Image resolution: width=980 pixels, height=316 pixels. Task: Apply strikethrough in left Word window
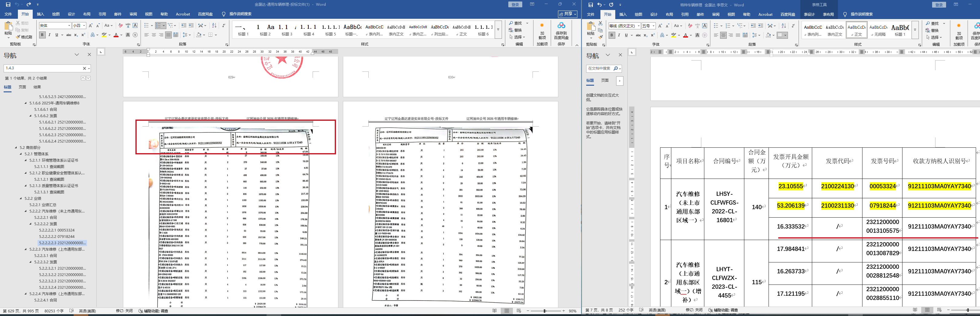tap(68, 35)
